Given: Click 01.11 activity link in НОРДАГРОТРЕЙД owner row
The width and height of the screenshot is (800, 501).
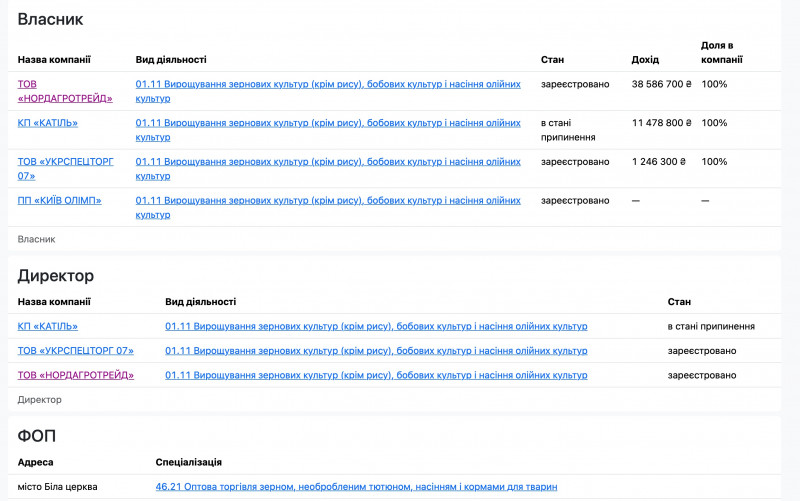Looking at the screenshot, I should coord(328,91).
